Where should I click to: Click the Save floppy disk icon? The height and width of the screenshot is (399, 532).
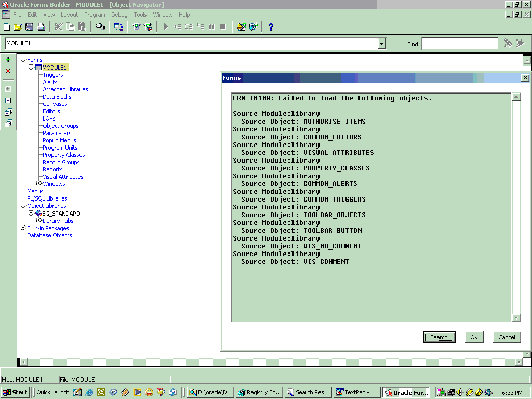(x=30, y=27)
